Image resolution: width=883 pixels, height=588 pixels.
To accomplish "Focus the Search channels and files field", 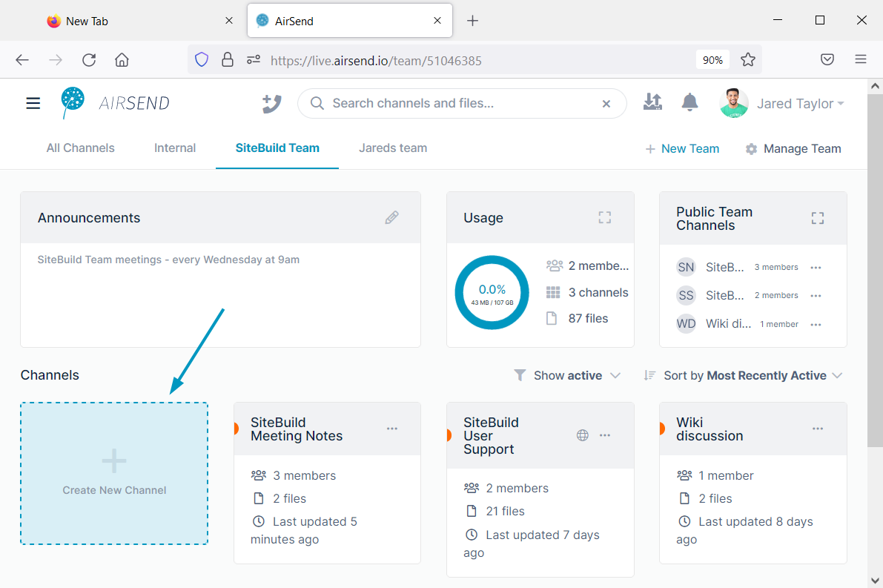I will click(462, 104).
